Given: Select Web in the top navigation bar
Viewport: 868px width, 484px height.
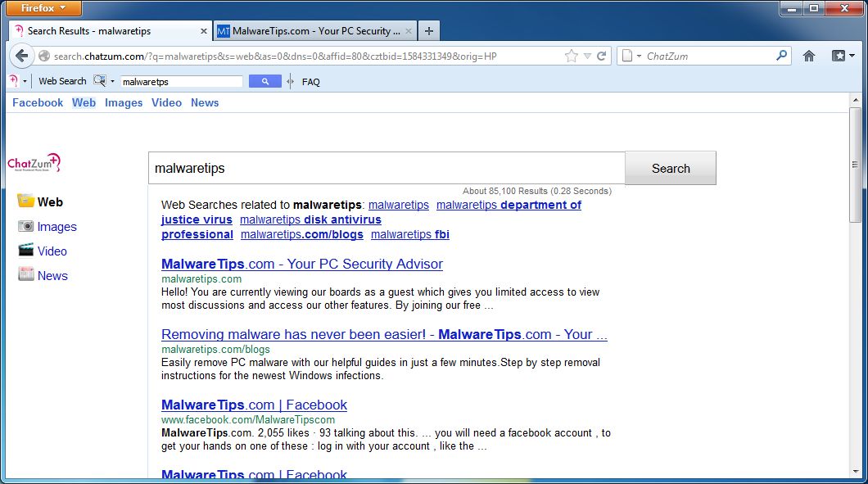Looking at the screenshot, I should coord(84,102).
